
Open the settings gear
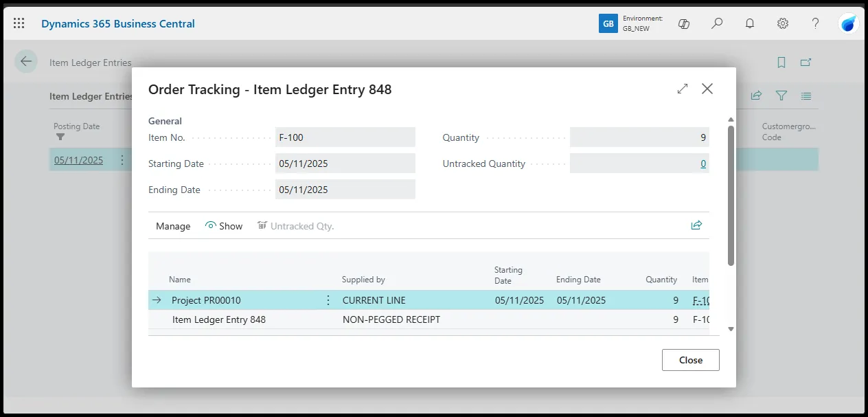pyautogui.click(x=783, y=23)
